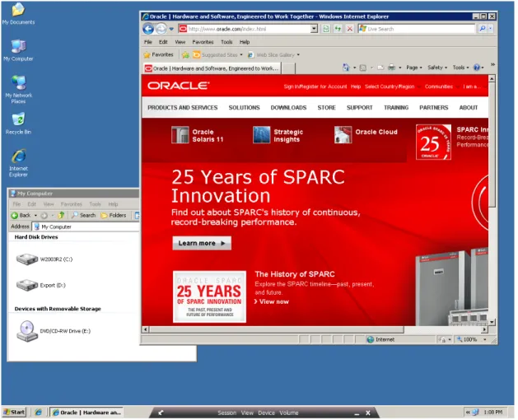
Task: Open the address bar URL dropdown
Action: click(314, 29)
